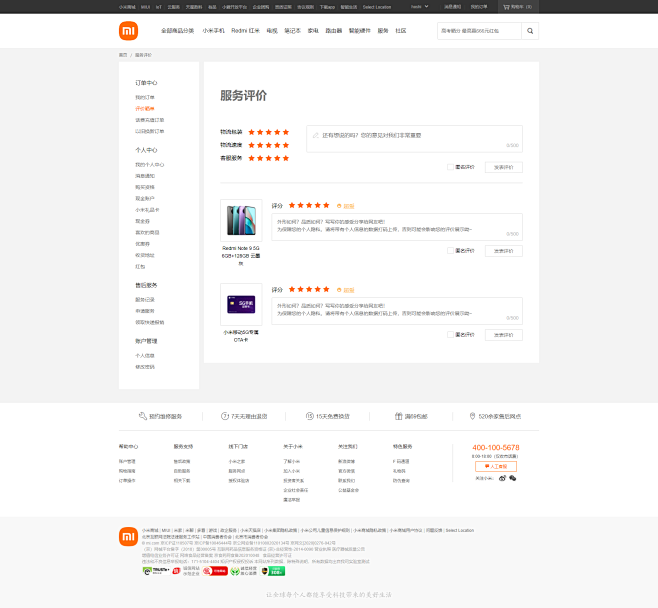Click the magnifier search icon button
Image resolution: width=658 pixels, height=608 pixels.
(x=530, y=31)
